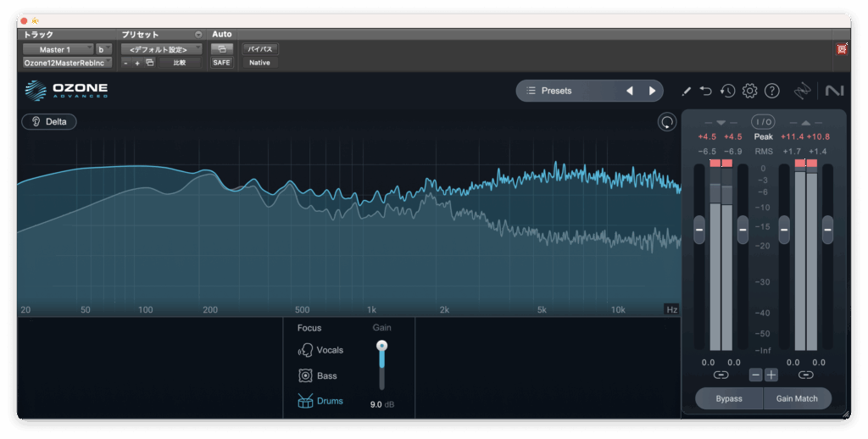Toggle the input channel link icon
868x439 pixels.
721,375
